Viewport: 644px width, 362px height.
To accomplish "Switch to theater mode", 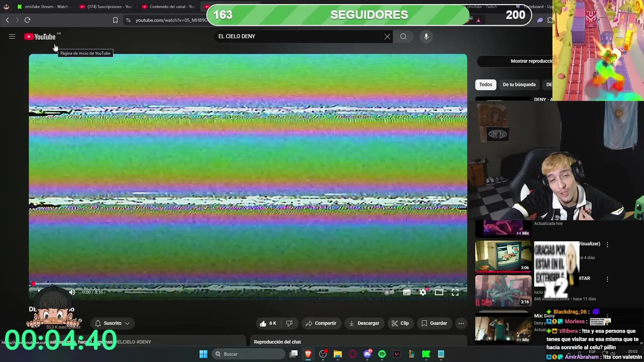I will pyautogui.click(x=439, y=292).
